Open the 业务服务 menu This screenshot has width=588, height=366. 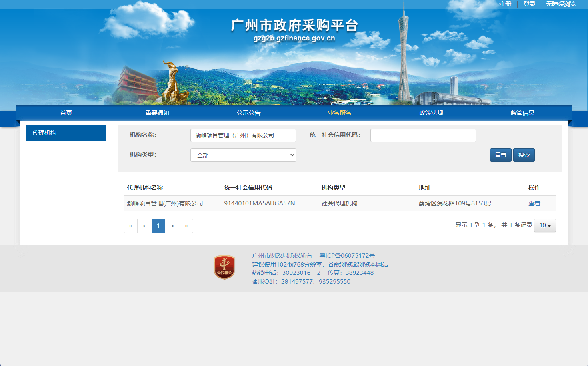[340, 113]
